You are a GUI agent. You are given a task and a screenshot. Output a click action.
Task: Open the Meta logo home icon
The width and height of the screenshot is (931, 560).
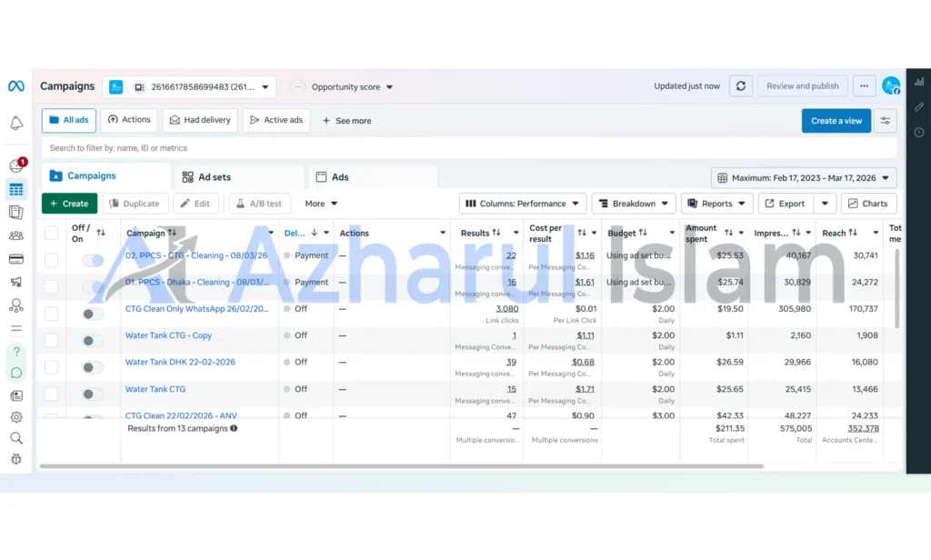click(x=16, y=86)
